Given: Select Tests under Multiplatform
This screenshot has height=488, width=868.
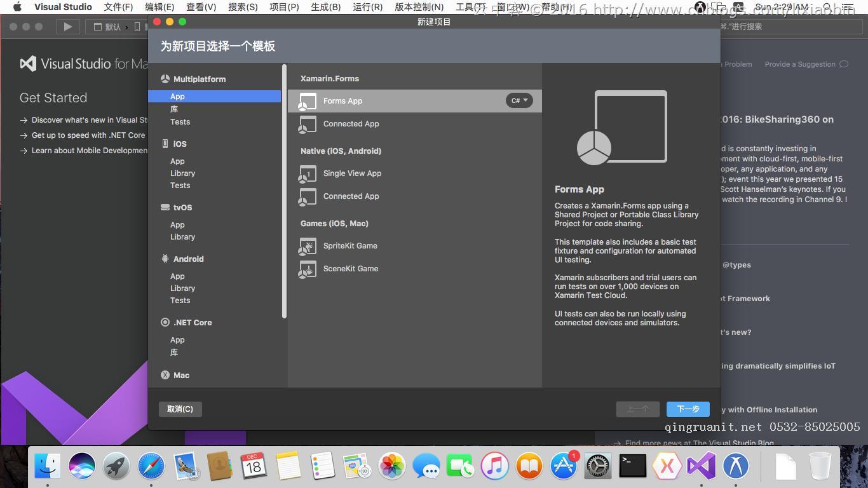Looking at the screenshot, I should [x=180, y=122].
